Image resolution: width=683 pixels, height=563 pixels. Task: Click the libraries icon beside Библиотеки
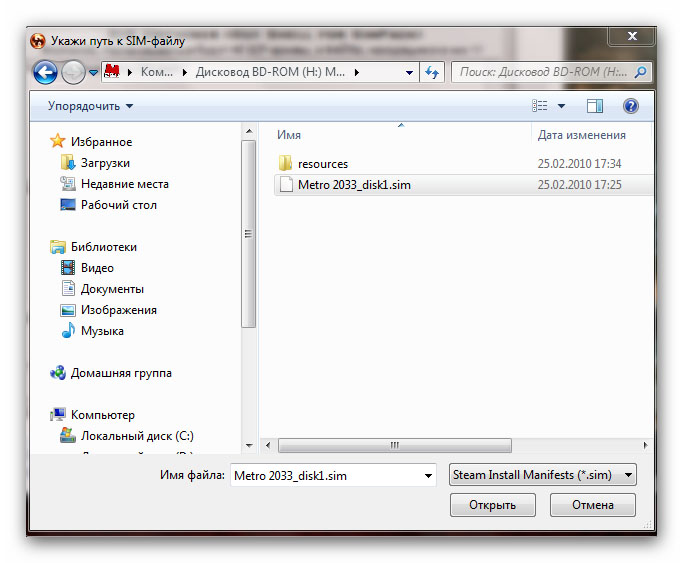57,247
